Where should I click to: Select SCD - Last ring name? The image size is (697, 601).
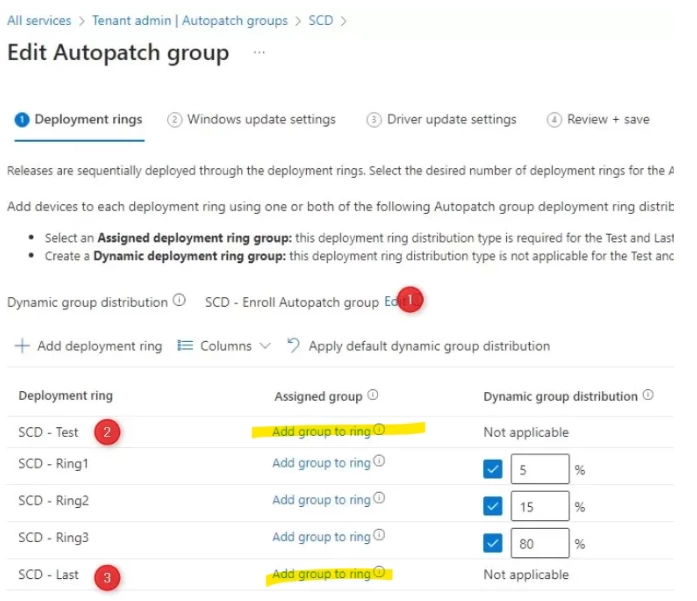click(48, 574)
